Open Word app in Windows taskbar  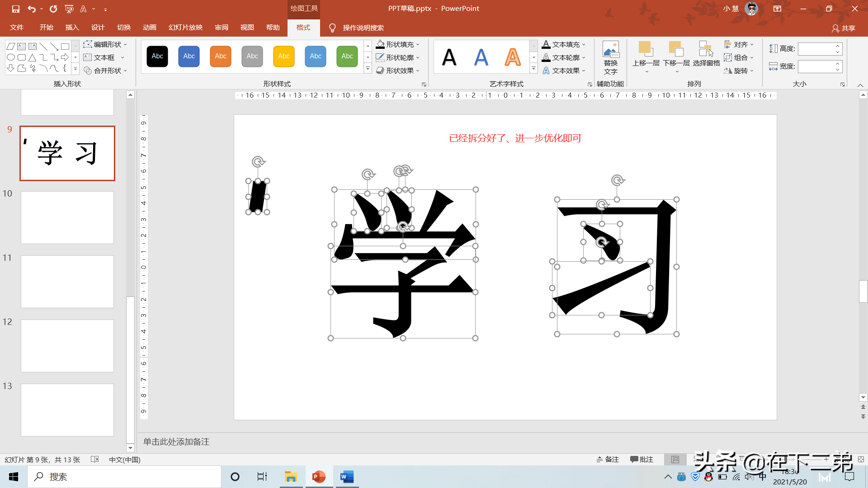[347, 477]
